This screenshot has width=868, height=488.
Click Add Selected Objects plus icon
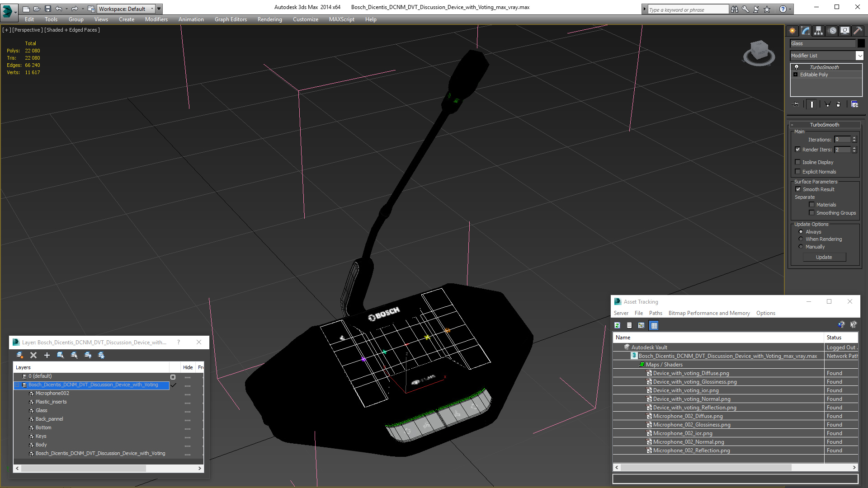(x=47, y=355)
